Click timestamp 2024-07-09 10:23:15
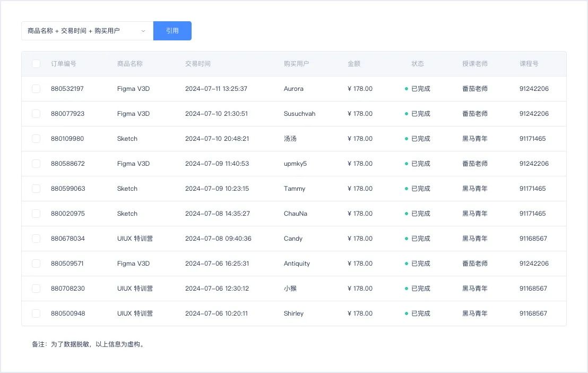The height and width of the screenshot is (373, 588). pyautogui.click(x=217, y=189)
